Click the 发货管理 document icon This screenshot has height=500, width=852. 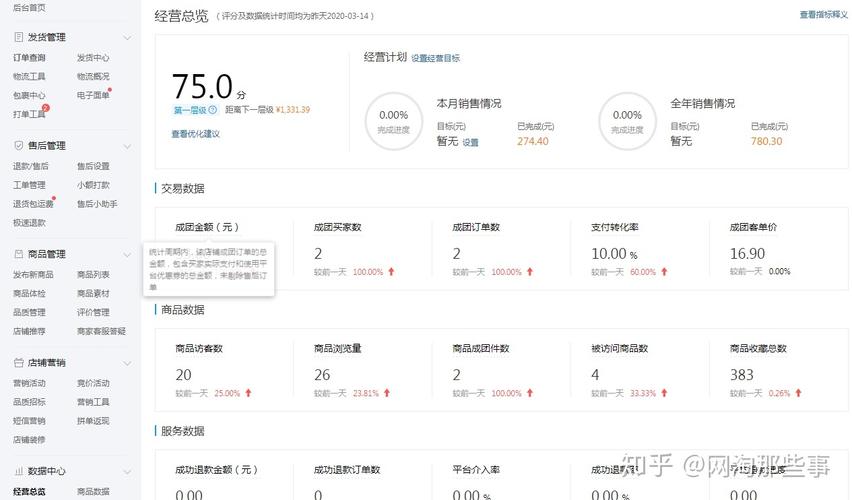point(18,37)
